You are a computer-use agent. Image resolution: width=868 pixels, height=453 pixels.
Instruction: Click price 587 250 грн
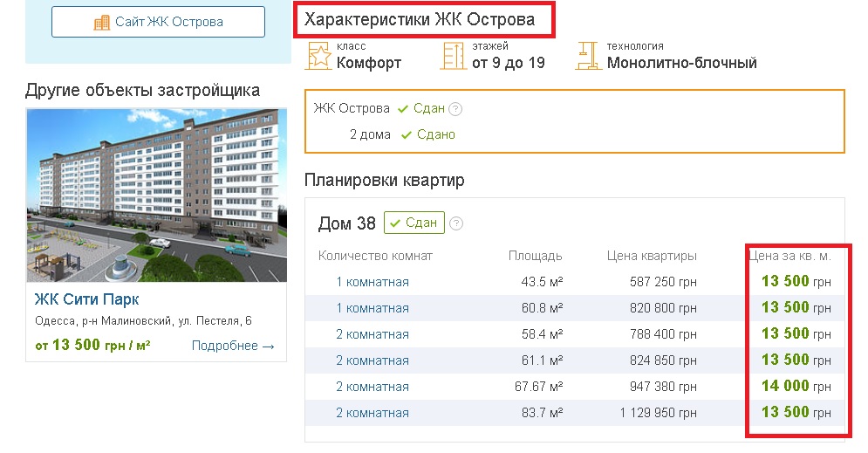663,282
